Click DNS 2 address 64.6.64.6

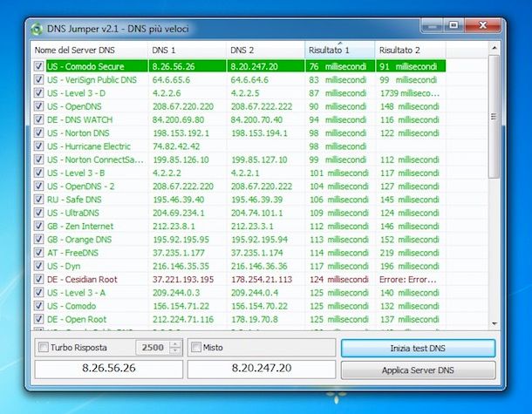249,80
